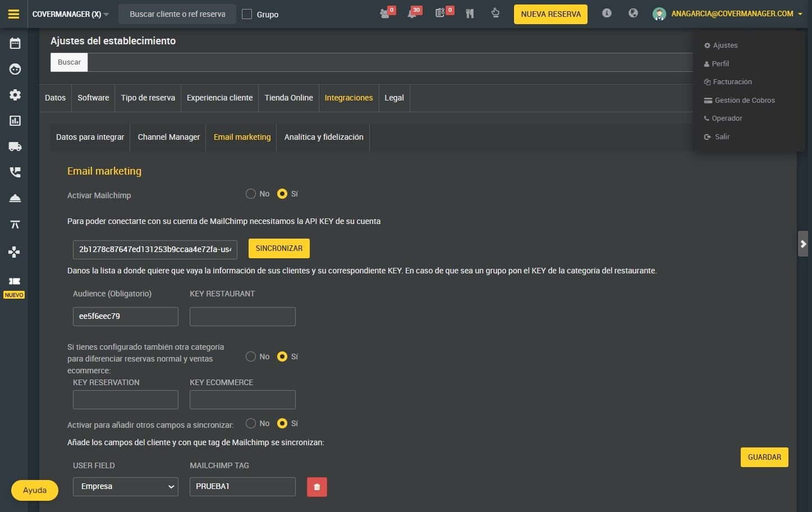Expand the right side panel arrow
Screen dimensions: 812x512
(x=803, y=244)
